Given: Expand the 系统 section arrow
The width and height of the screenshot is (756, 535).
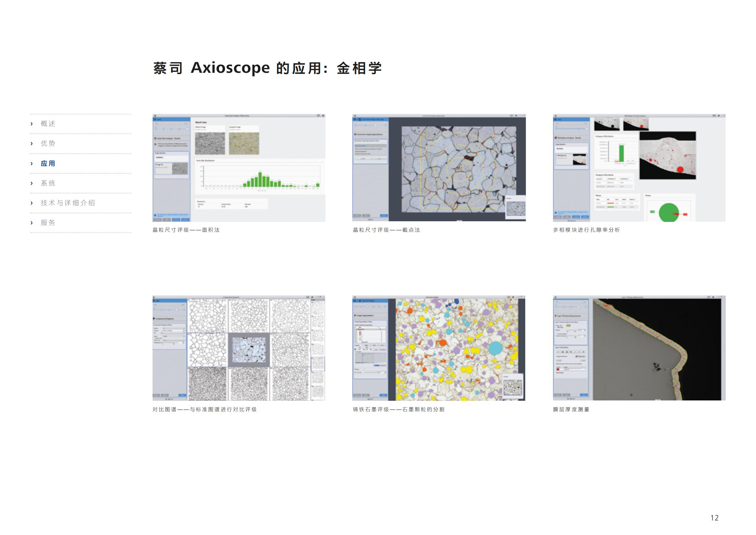Looking at the screenshot, I should tap(32, 183).
